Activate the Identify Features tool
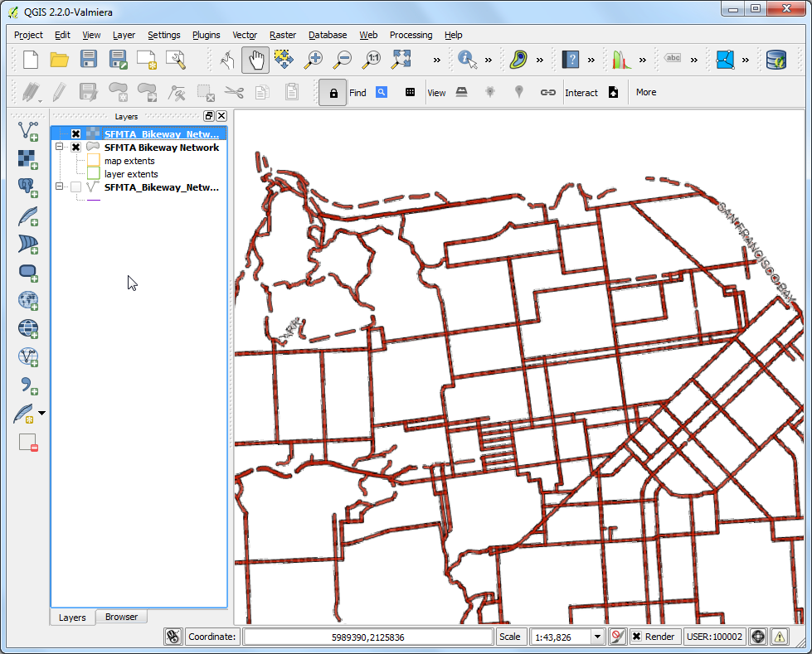Viewport: 812px width, 654px height. (x=467, y=60)
